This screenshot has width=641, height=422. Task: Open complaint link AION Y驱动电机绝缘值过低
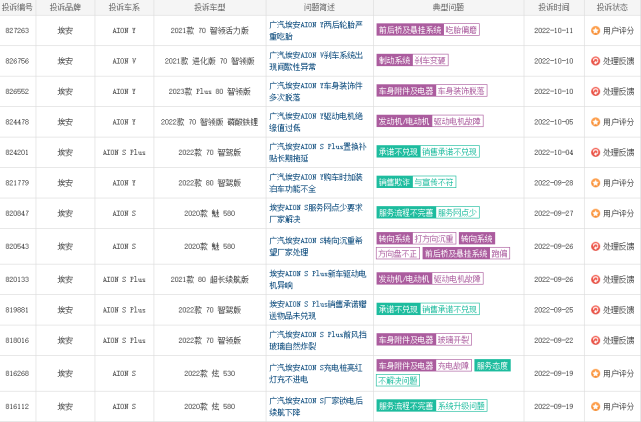pos(316,122)
